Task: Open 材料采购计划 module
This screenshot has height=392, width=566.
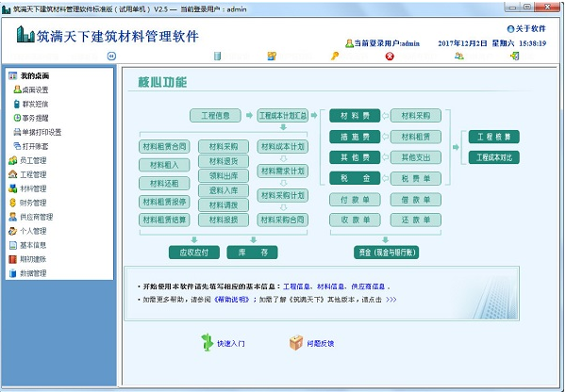Action: (x=283, y=195)
